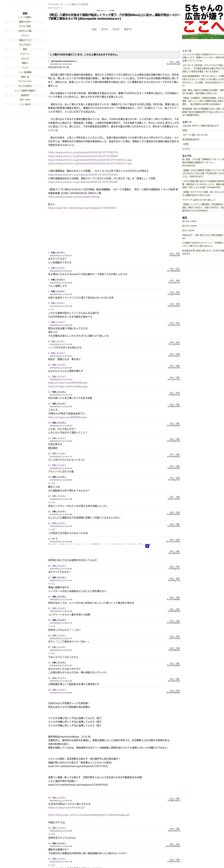Open ニュース速報+ in sidebar
224x868 pixels.
[25, 17]
